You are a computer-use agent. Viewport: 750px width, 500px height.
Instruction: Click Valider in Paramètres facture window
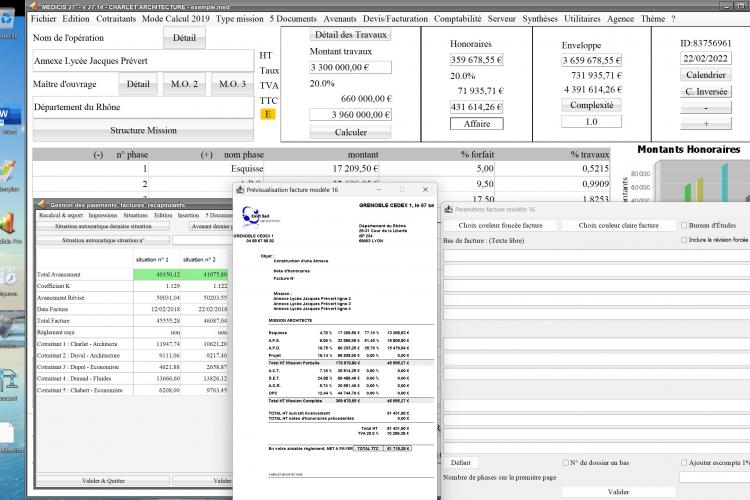(x=618, y=492)
